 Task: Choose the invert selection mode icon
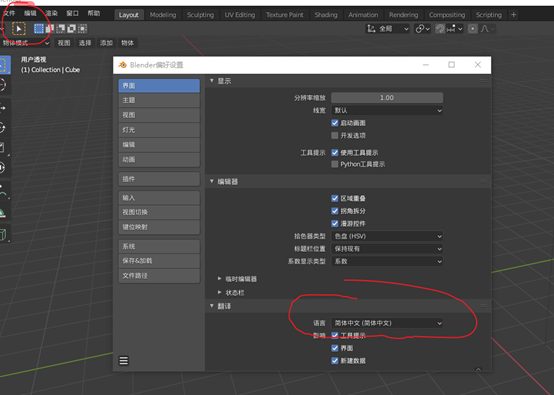[x=72, y=29]
